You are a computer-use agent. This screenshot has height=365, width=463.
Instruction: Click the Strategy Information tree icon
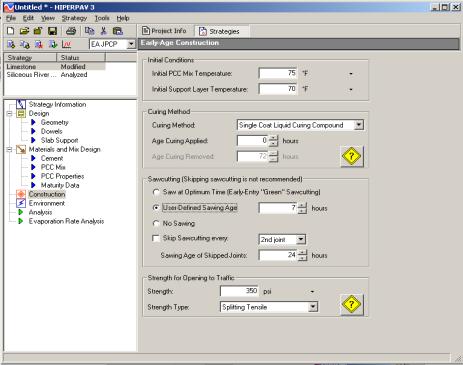point(21,104)
